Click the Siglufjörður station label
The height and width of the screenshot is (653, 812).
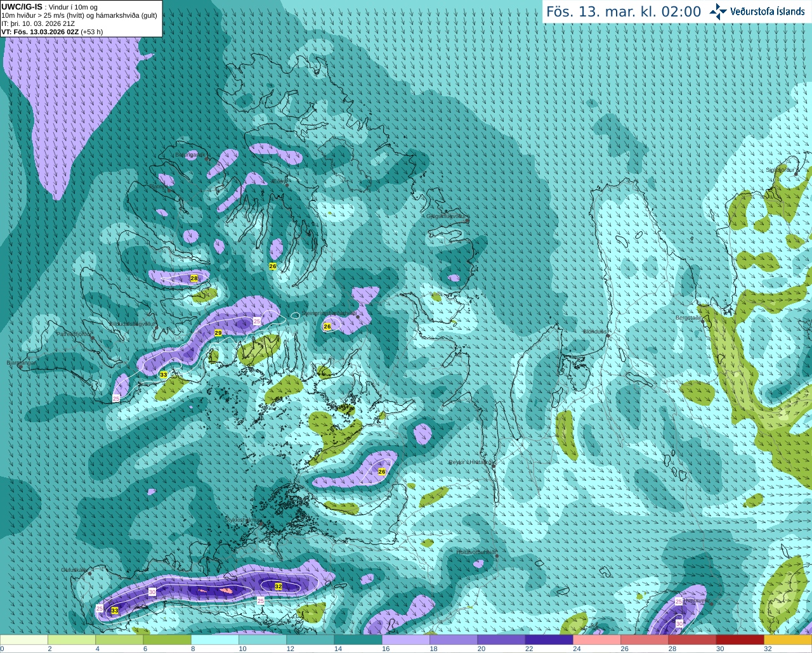[x=782, y=170]
